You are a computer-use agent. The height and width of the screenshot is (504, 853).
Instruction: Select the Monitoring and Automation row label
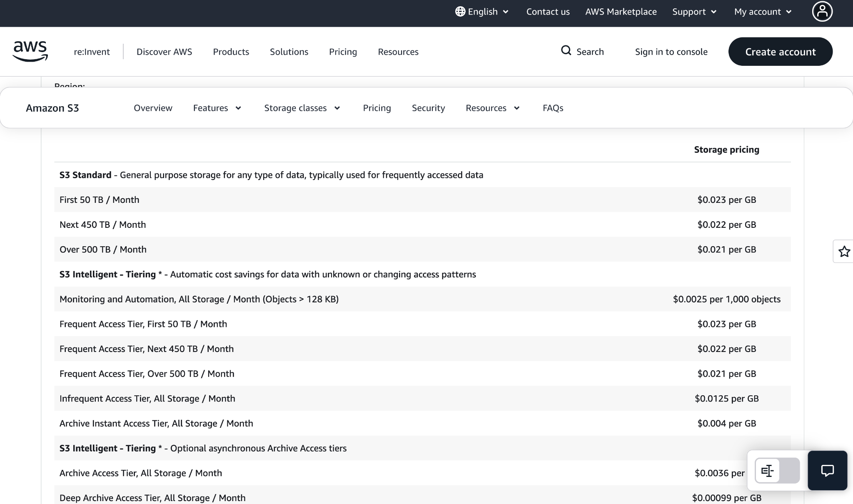click(x=199, y=299)
